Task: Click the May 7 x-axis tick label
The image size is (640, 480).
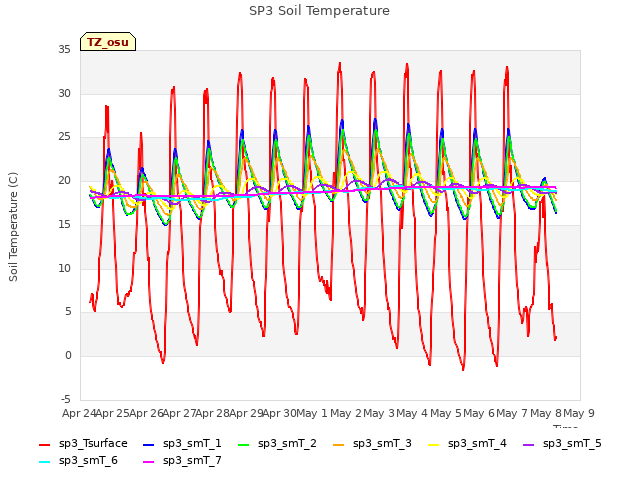Action: (512, 413)
